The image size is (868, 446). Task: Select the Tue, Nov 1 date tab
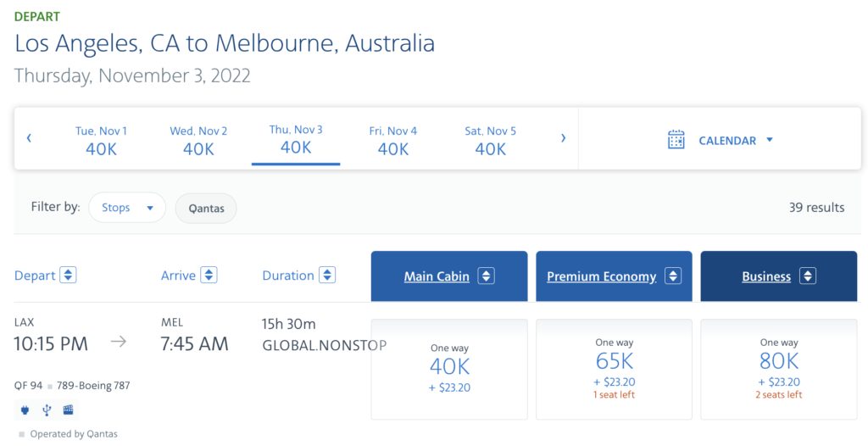pos(102,140)
